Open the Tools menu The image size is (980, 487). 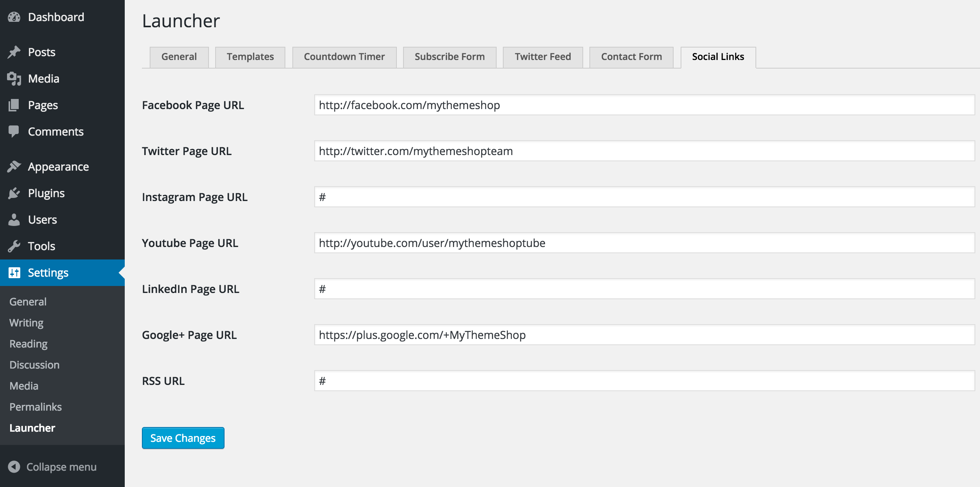42,246
